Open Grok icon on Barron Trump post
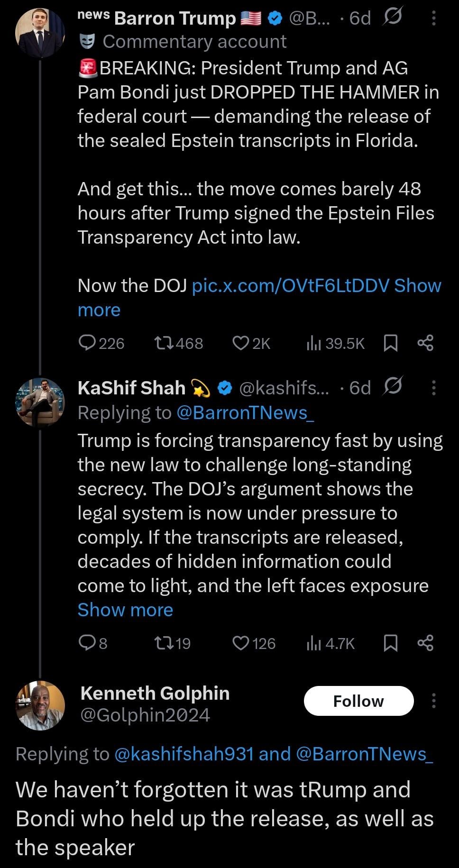The height and width of the screenshot is (868, 459). 393,18
